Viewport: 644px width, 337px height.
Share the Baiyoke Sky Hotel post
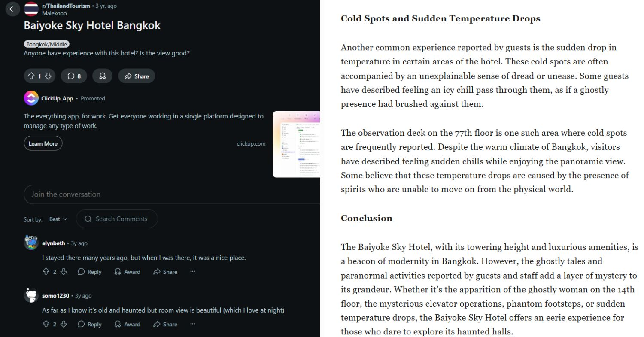[x=137, y=76]
